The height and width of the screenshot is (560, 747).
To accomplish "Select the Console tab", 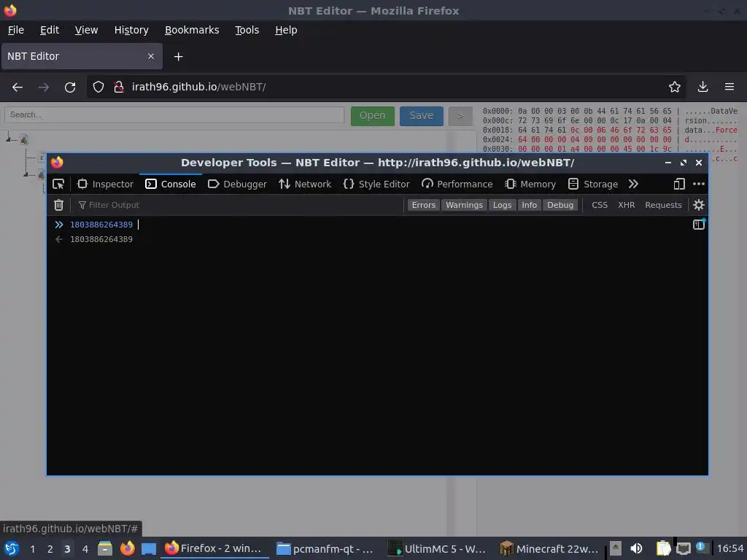I will (171, 184).
